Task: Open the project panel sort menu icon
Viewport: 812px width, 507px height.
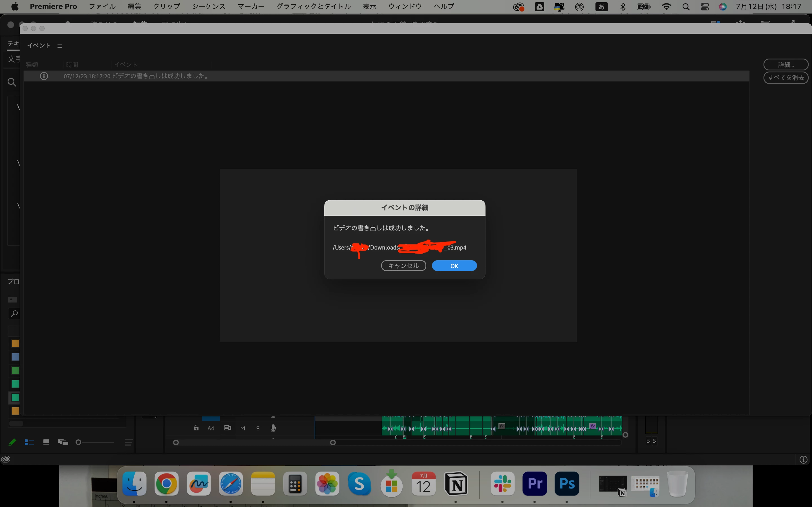Action: coord(128,442)
